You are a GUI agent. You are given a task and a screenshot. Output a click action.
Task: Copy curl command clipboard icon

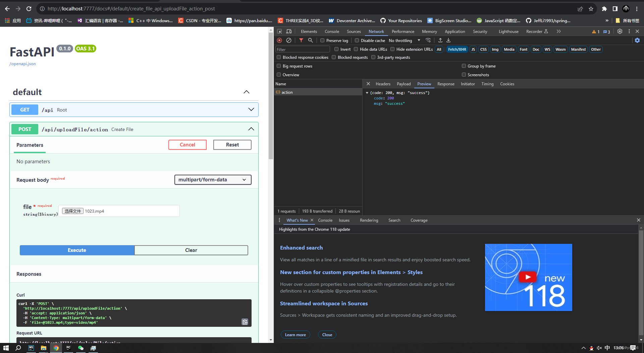coord(245,322)
